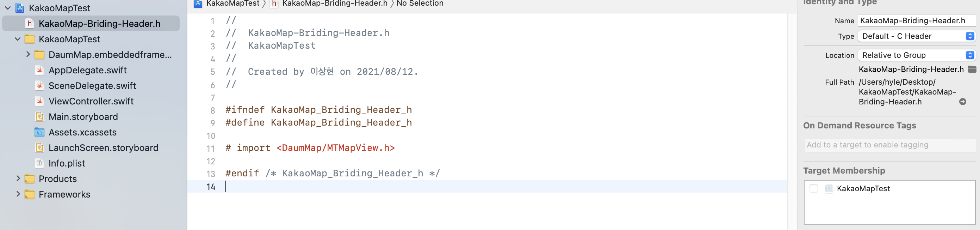Collapse the KakaoMapTest group folder
Screen dimensions: 980x230
(x=18, y=39)
